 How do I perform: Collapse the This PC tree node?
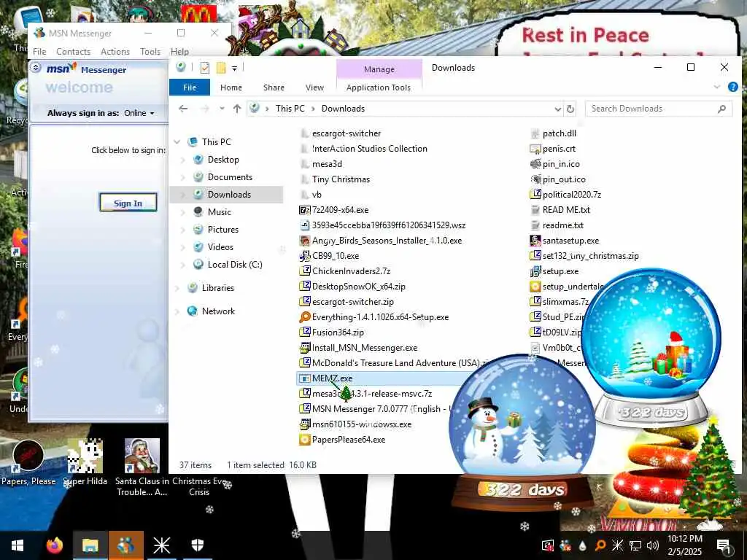point(177,142)
